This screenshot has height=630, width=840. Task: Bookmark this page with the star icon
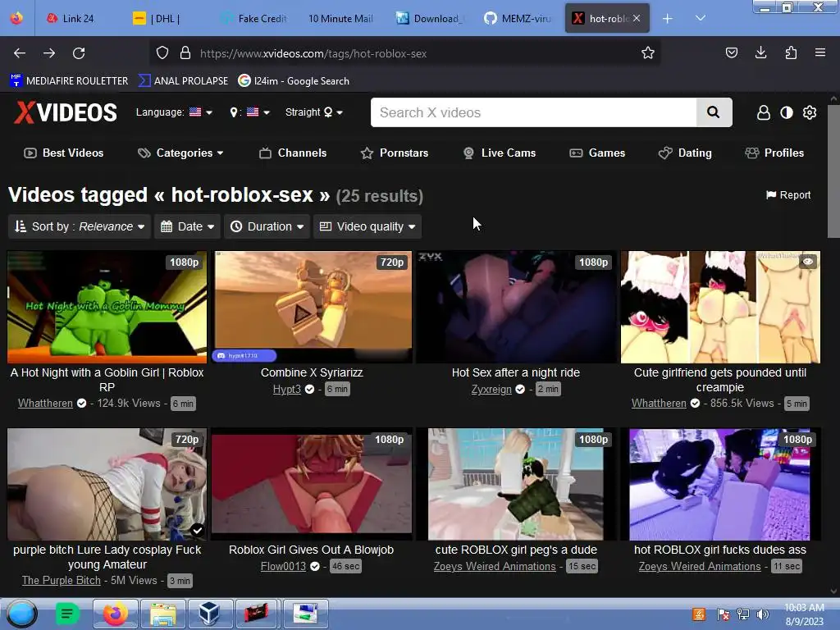[648, 52]
